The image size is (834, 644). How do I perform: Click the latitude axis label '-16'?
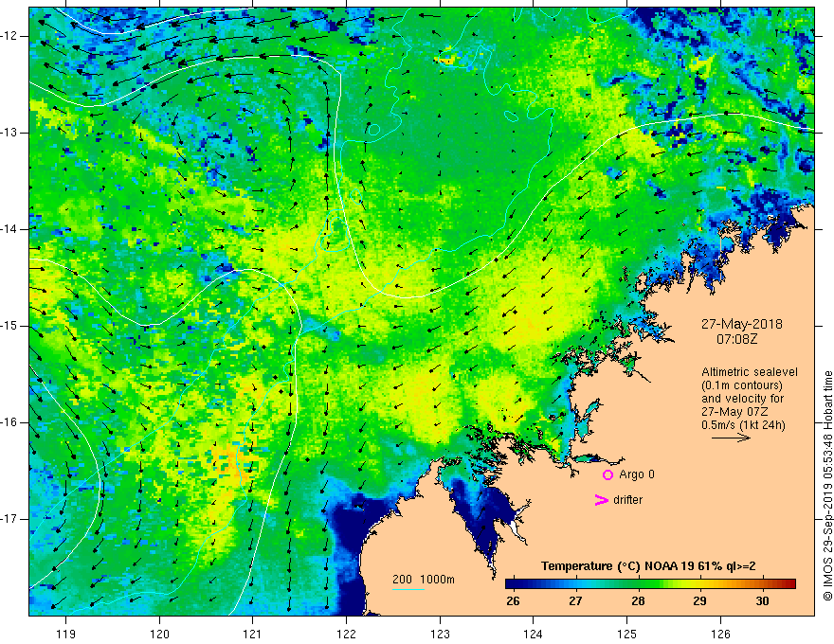[x=9, y=422]
